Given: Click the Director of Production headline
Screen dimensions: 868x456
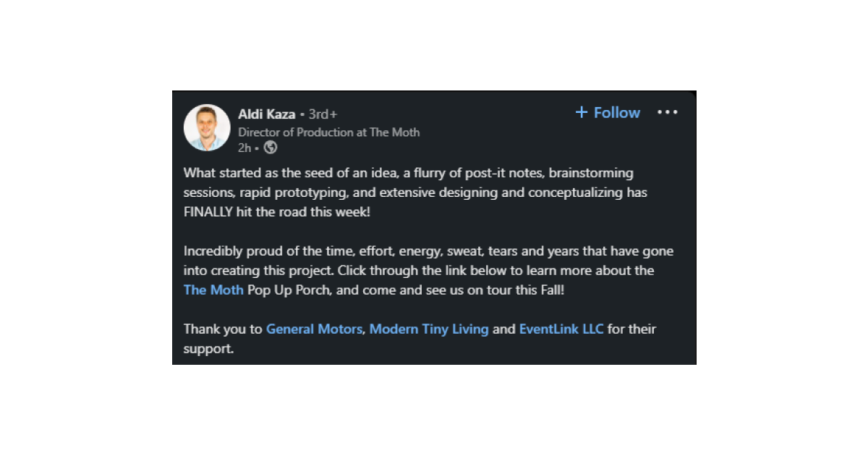Looking at the screenshot, I should pyautogui.click(x=328, y=132).
